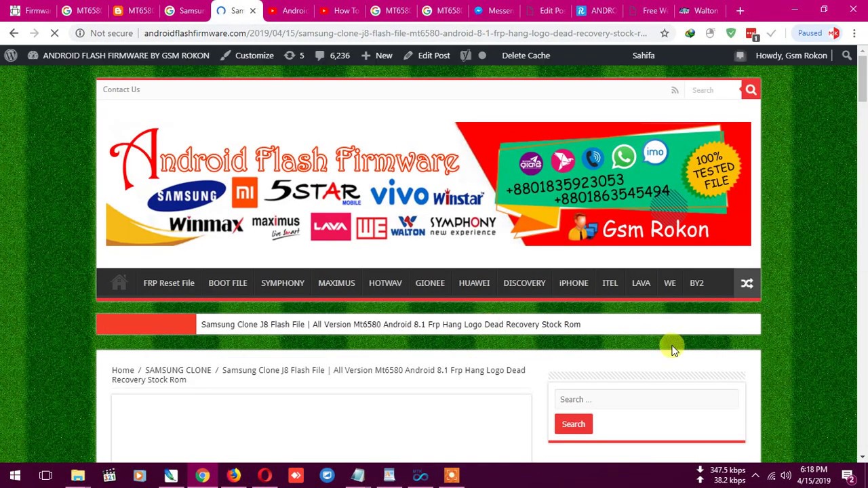868x488 pixels.
Task: View site information for Not secure
Action: pos(104,33)
